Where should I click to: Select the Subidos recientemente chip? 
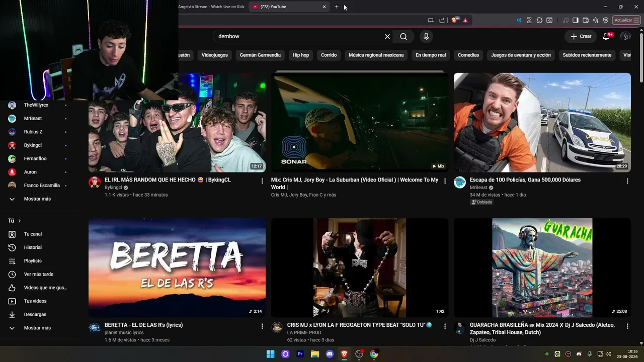(x=587, y=55)
